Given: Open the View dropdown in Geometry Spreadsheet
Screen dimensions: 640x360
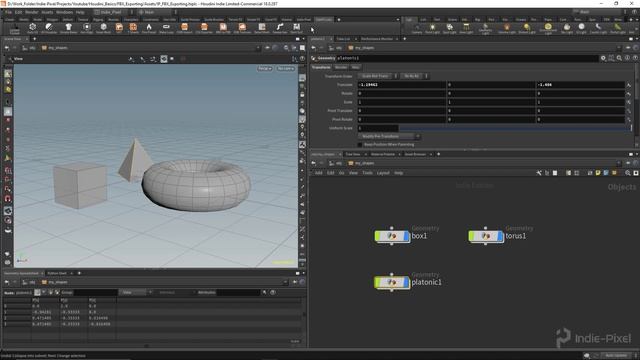Looking at the screenshot, I should (135, 292).
